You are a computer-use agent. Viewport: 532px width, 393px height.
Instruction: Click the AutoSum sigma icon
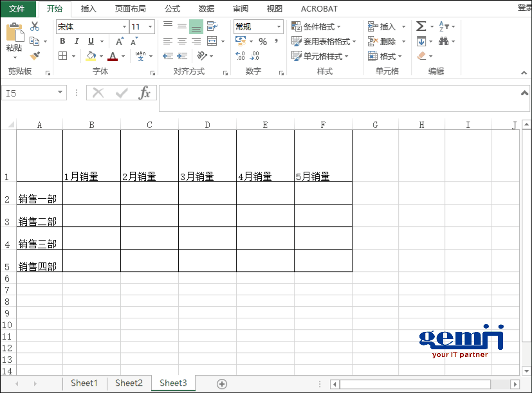421,26
